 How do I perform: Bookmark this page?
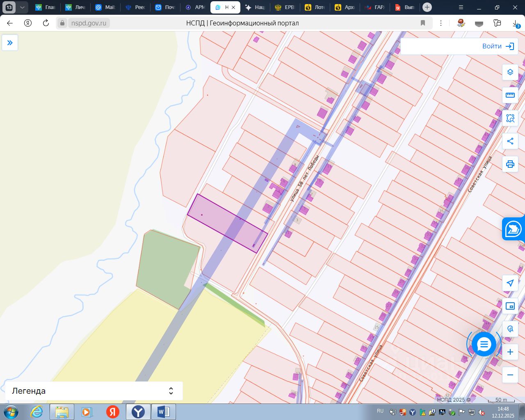423,23
